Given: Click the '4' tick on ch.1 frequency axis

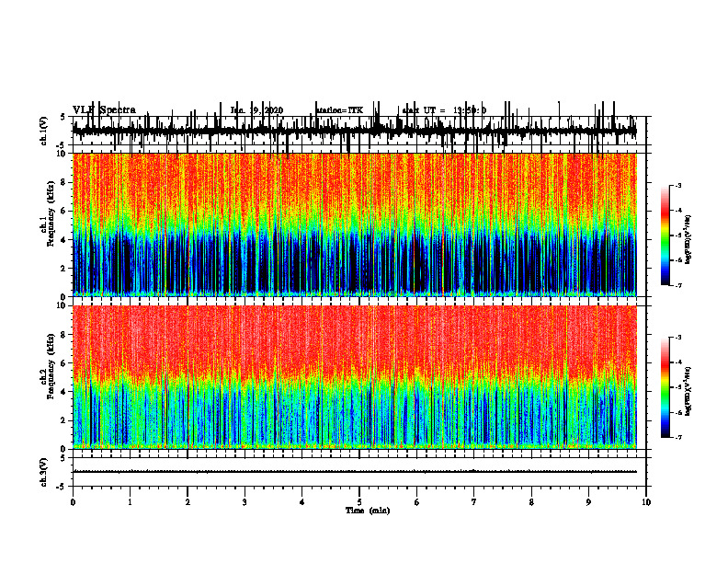Looking at the screenshot, I should point(64,240).
